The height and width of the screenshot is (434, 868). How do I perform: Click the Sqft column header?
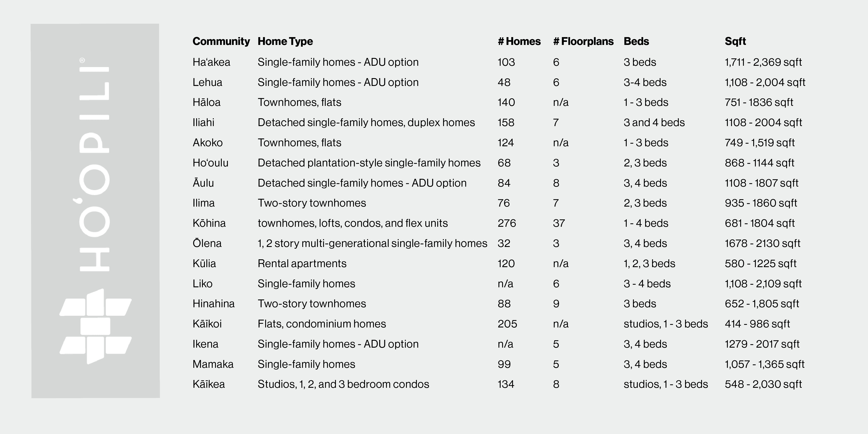(x=735, y=41)
